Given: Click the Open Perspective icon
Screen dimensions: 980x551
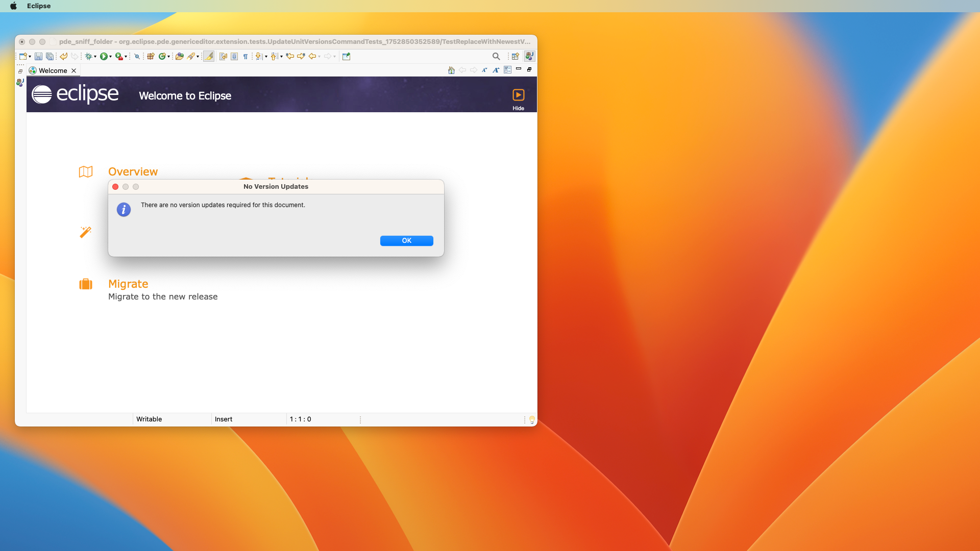Looking at the screenshot, I should point(516,57).
